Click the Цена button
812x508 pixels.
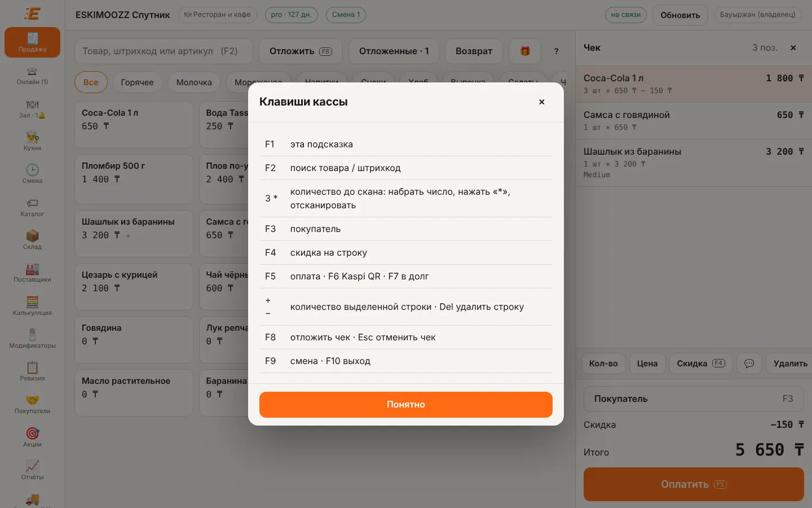click(x=647, y=364)
